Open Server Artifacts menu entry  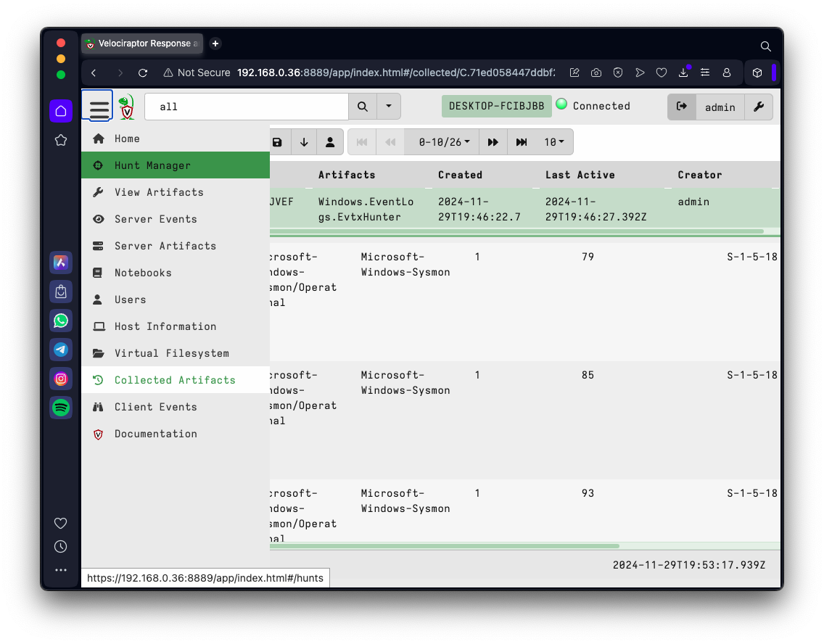[176, 246]
